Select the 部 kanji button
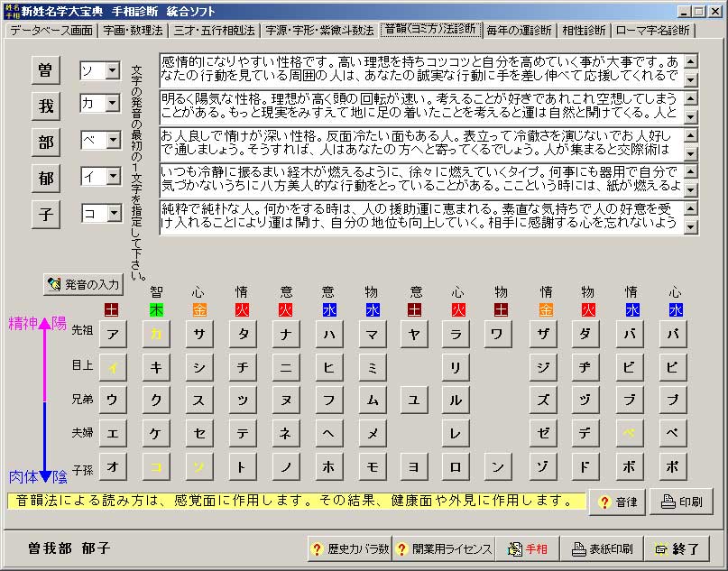 point(45,142)
